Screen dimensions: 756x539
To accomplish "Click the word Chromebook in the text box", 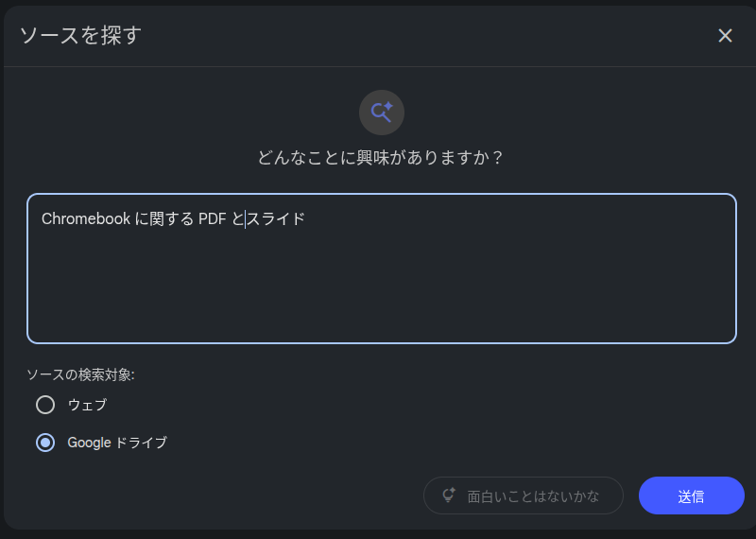I will 85,219.
